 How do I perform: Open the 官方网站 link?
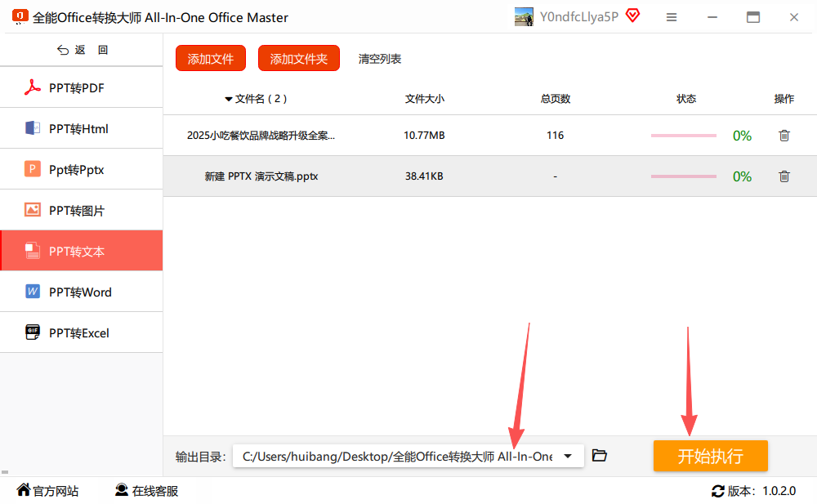[56, 491]
